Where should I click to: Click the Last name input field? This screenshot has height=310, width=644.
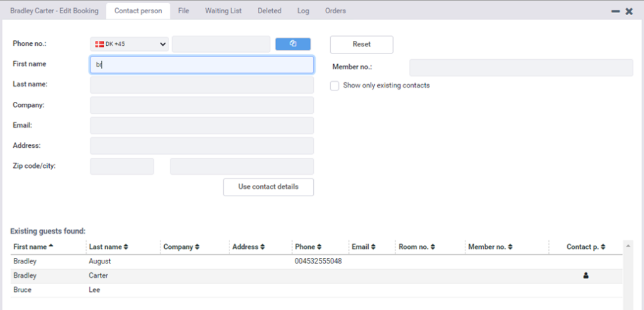tap(202, 85)
